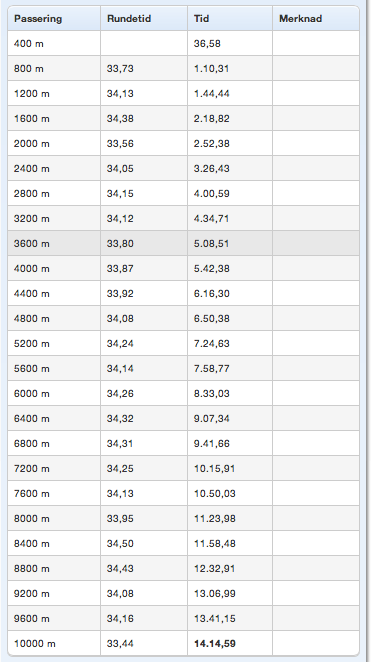
Task: Select the 400 m row
Action: tap(183, 43)
